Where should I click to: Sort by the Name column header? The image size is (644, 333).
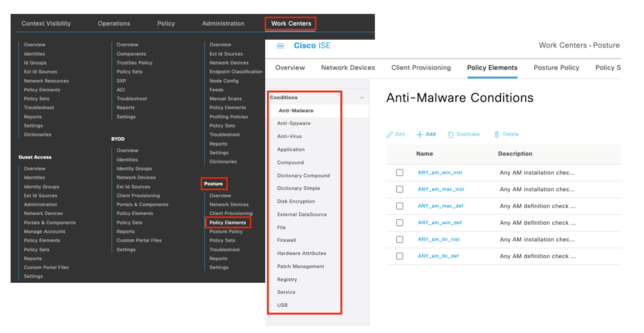point(425,154)
